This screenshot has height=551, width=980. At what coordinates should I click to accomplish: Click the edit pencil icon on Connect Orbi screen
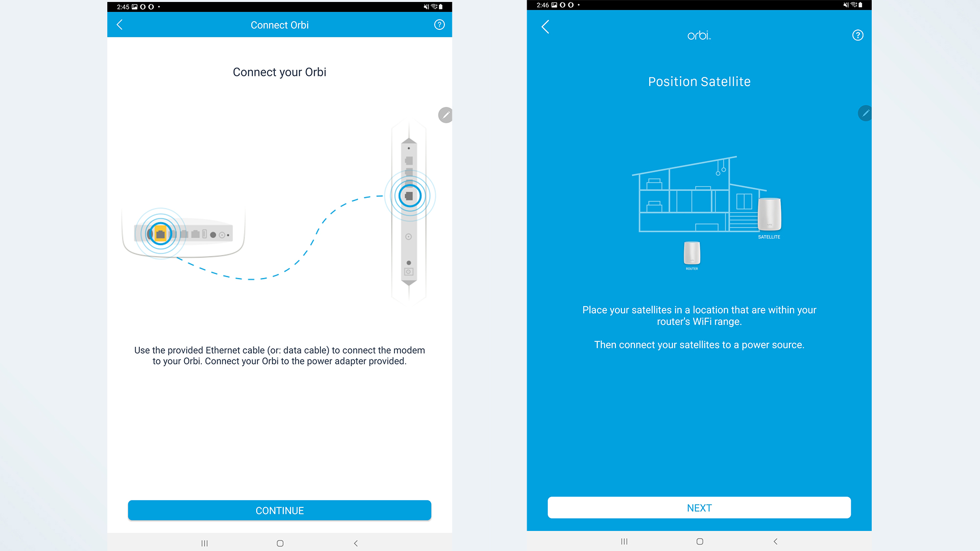coord(445,115)
